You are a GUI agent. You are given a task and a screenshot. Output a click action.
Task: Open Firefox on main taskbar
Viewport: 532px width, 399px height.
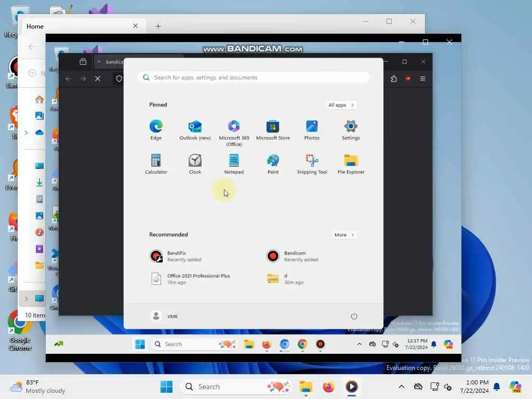click(328, 387)
